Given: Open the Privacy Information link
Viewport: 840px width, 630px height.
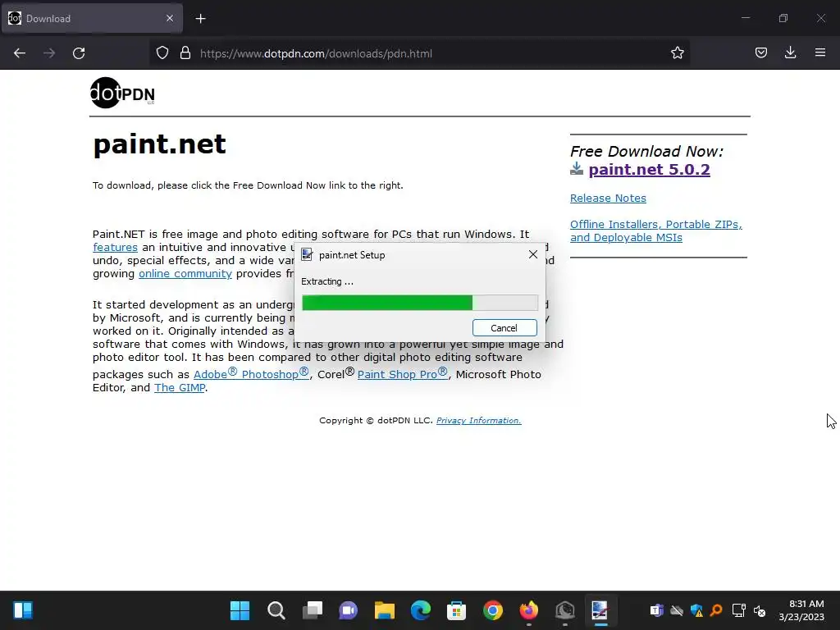Looking at the screenshot, I should 478,421.
